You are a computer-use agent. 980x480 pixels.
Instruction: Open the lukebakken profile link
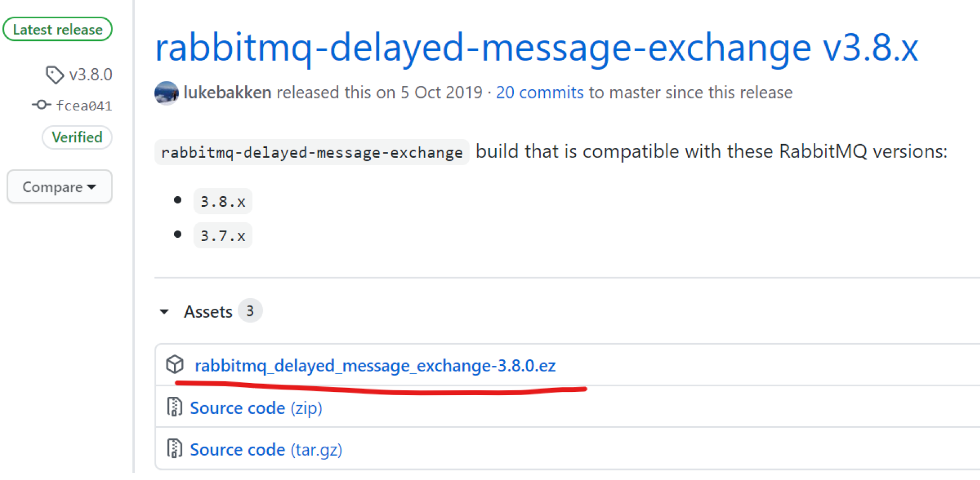[x=227, y=93]
